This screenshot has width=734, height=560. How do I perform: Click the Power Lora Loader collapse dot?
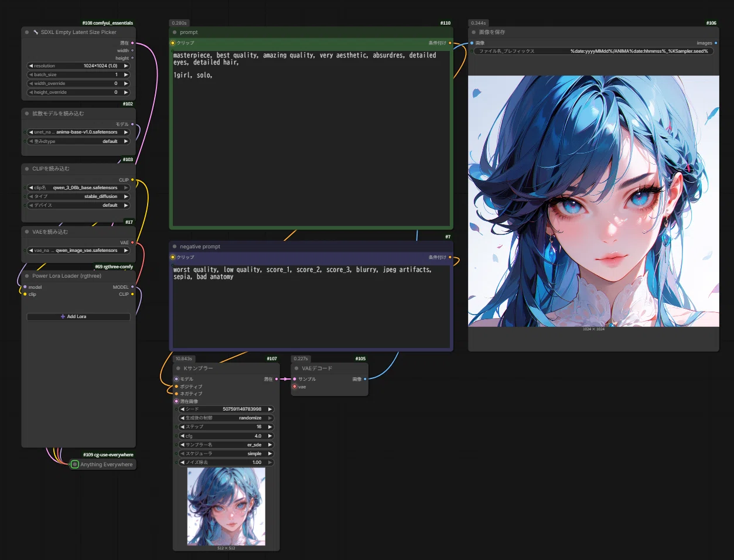tap(27, 276)
